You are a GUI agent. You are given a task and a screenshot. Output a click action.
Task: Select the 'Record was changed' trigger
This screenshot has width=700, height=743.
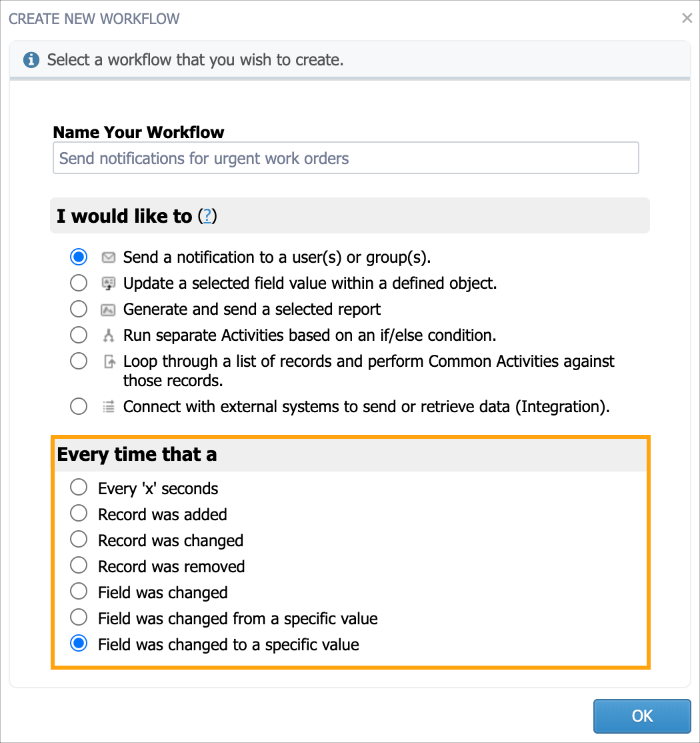pos(79,540)
